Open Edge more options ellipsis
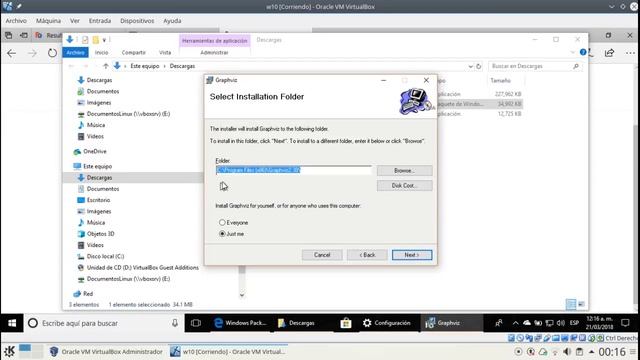The image size is (640, 360). (x=630, y=53)
